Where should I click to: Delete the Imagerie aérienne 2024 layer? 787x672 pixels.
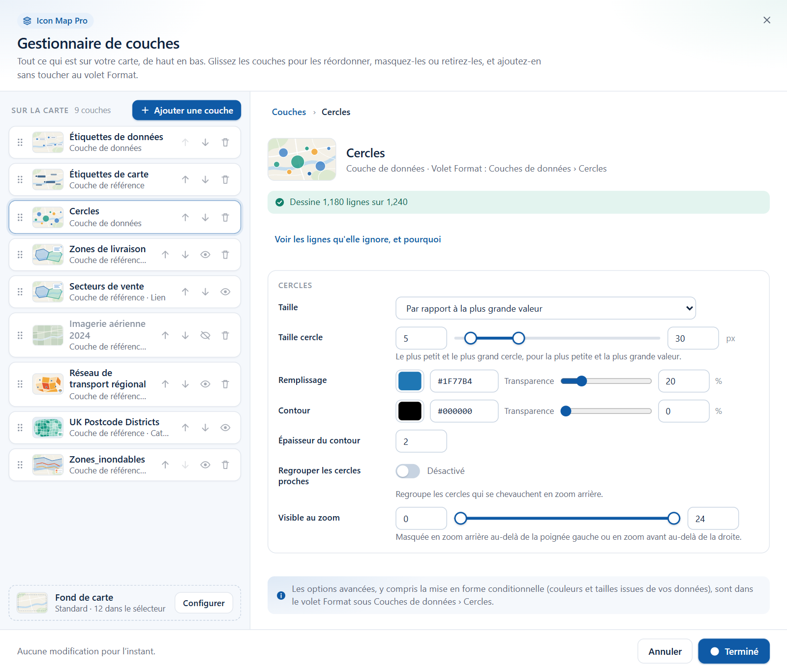225,335
